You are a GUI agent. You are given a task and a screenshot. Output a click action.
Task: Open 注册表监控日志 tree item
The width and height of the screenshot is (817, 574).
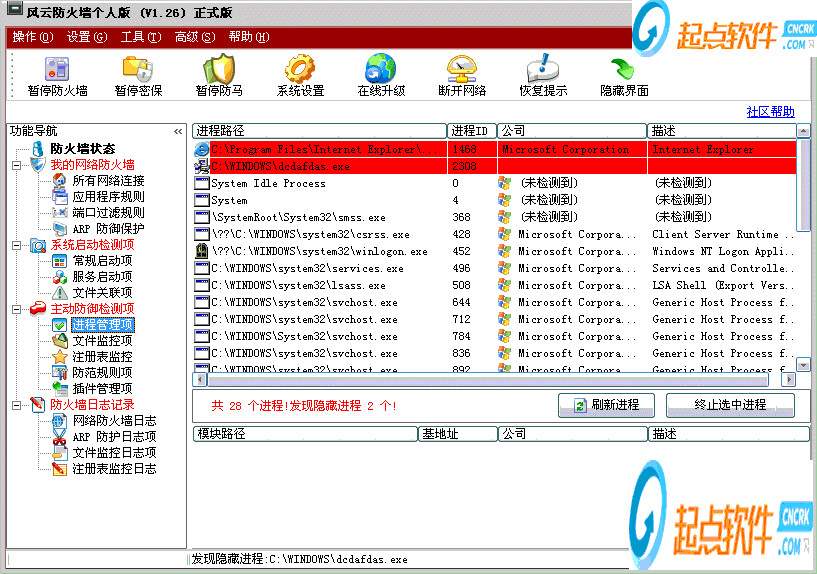pos(114,469)
